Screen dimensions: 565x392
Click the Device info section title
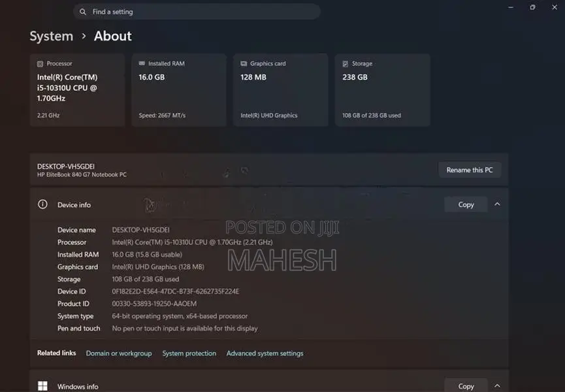74,204
